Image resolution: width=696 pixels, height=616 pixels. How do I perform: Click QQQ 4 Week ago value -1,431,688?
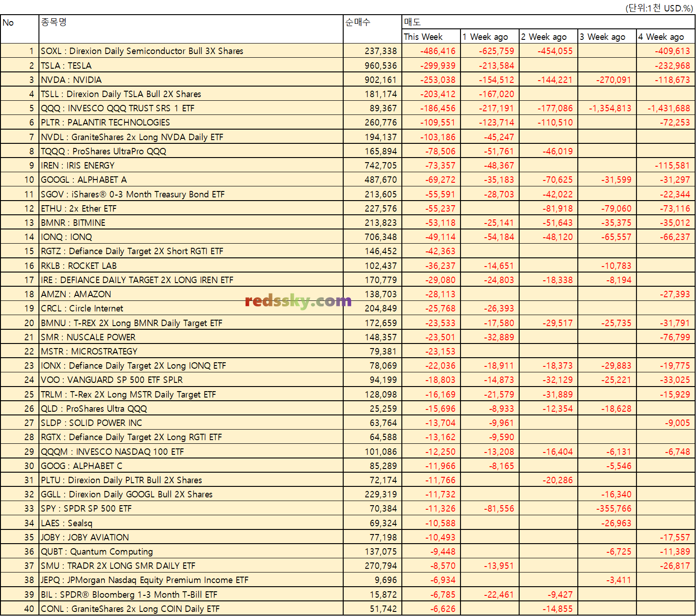669,108
